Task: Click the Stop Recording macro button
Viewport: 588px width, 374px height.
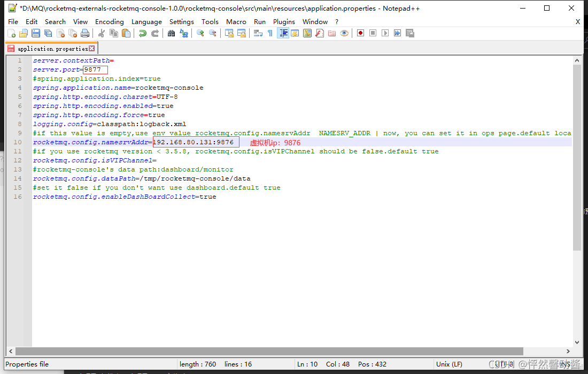Action: tap(373, 33)
